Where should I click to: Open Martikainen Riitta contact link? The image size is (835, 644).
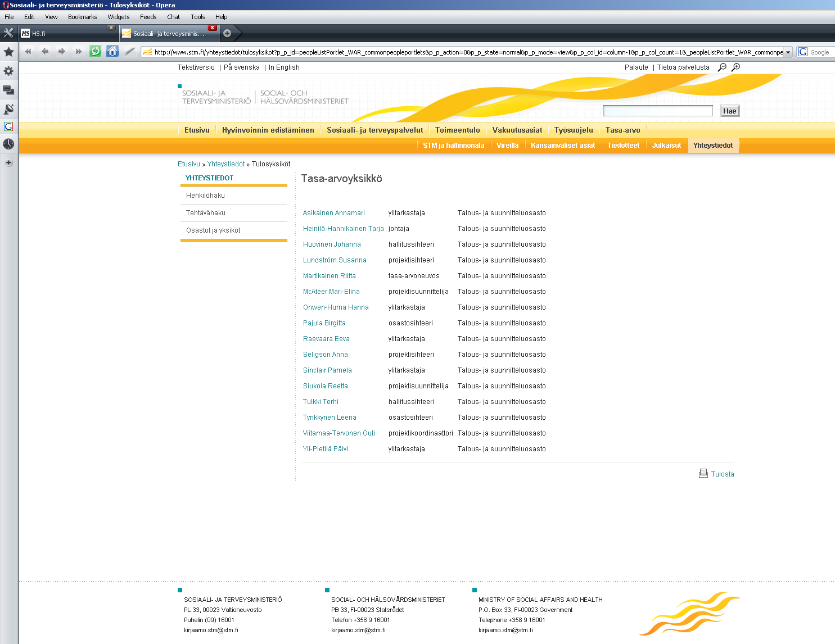(x=329, y=276)
